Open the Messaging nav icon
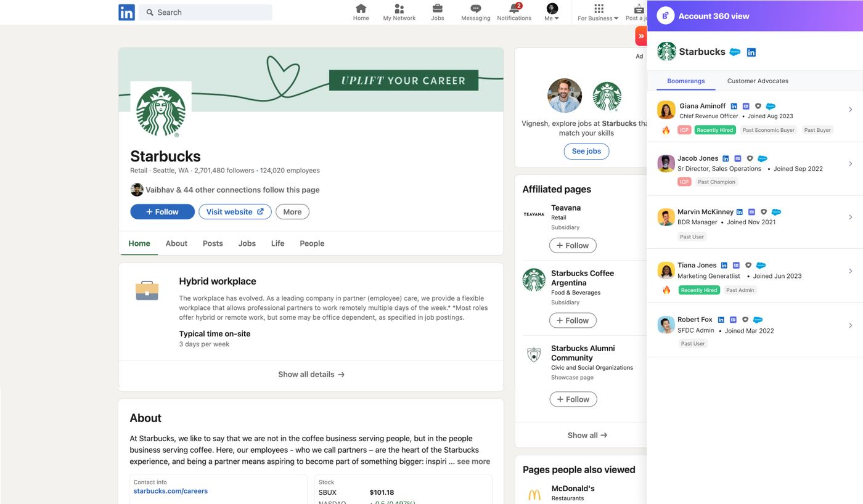The height and width of the screenshot is (504, 863). pyautogui.click(x=476, y=12)
